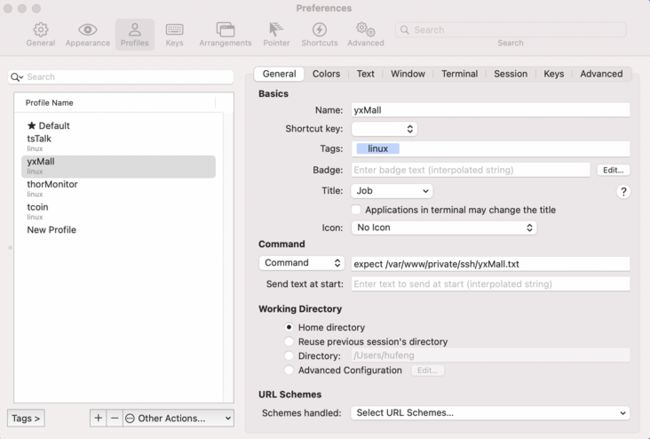The width and height of the screenshot is (650, 439).
Task: Click the Advanced Configuration Edit... button
Action: coord(427,370)
